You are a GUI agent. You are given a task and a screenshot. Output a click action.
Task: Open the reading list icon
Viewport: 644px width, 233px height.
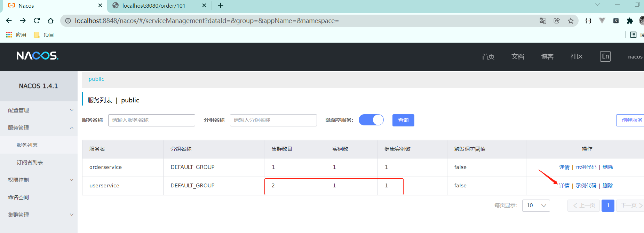(633, 35)
